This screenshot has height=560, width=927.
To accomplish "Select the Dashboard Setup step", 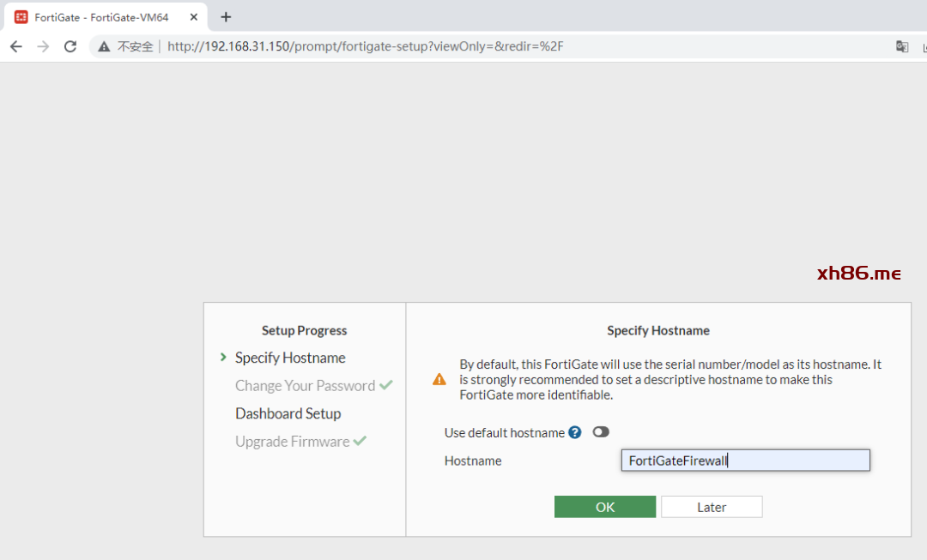I will 288,413.
